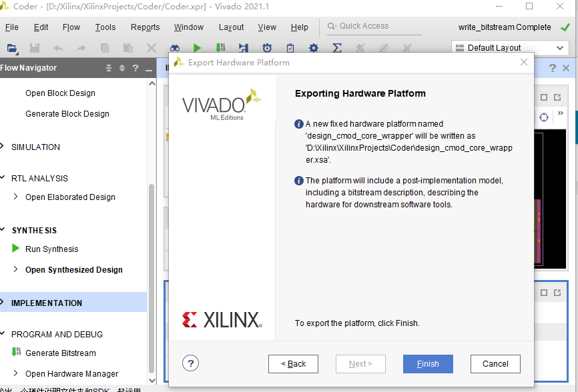Click Generate Block Design
The height and width of the screenshot is (392, 578).
67,114
